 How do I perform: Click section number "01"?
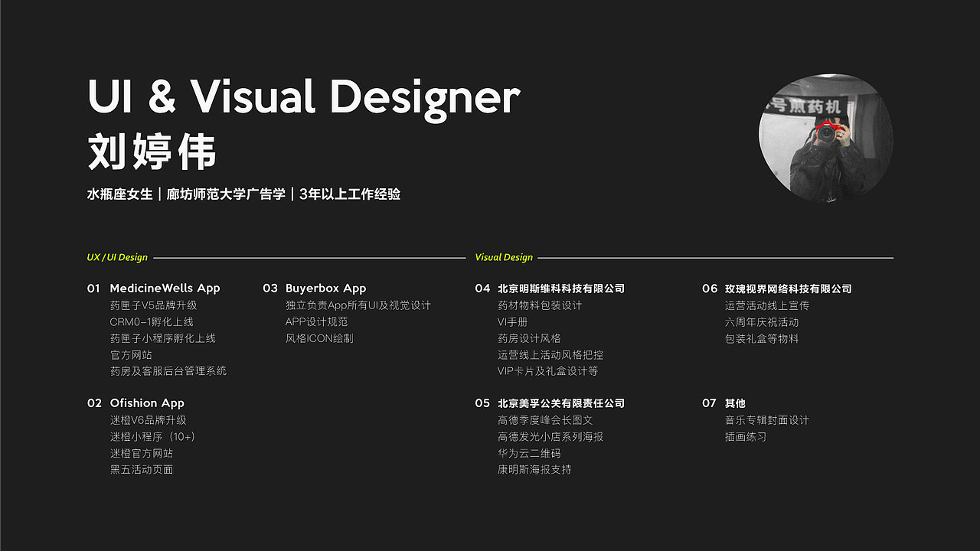click(94, 289)
